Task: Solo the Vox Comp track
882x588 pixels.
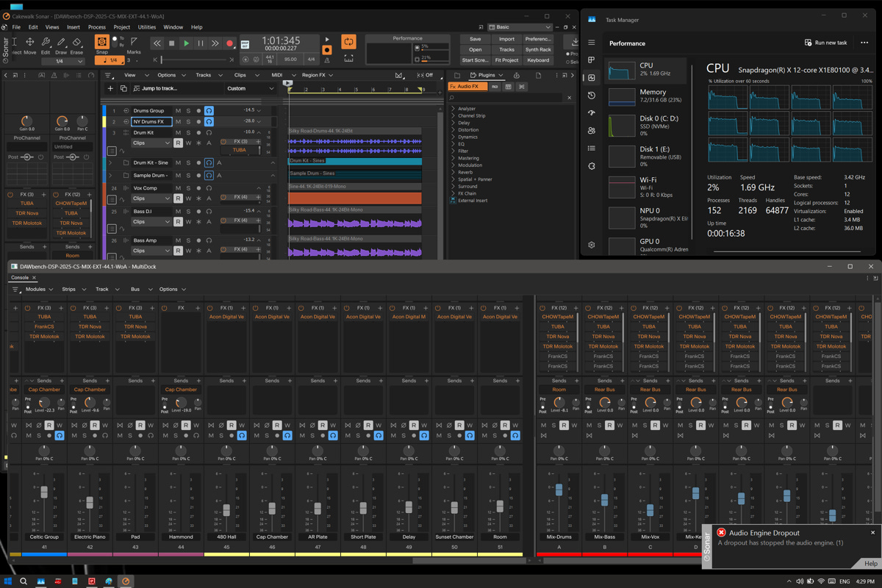Action: pos(188,188)
